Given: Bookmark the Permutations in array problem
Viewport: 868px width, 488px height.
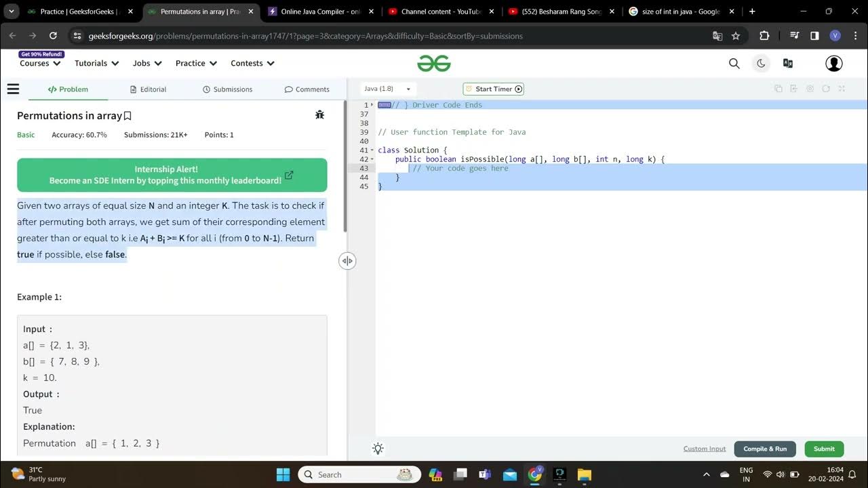Looking at the screenshot, I should pos(127,116).
